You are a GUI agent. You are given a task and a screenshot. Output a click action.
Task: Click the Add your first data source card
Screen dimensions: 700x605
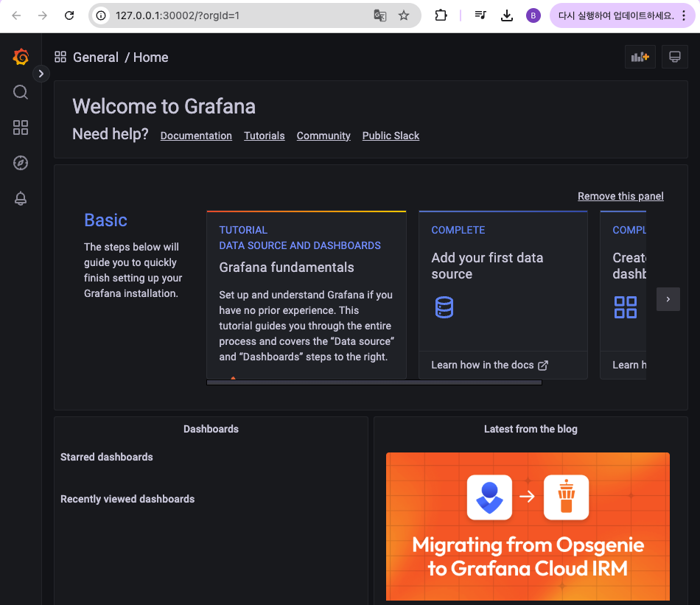(503, 295)
